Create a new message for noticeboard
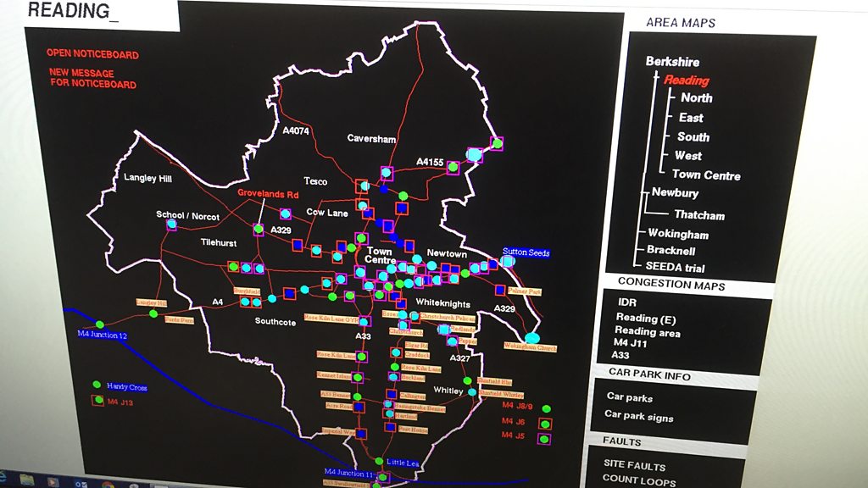 tap(92, 79)
